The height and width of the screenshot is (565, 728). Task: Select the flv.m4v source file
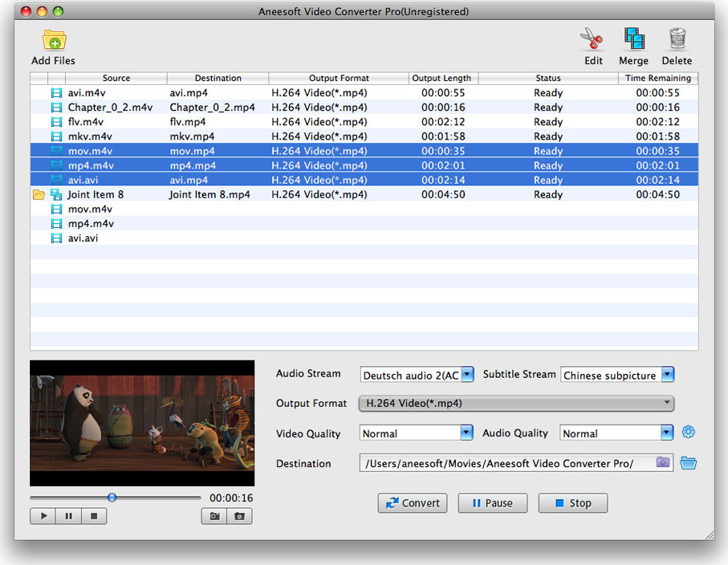85,122
